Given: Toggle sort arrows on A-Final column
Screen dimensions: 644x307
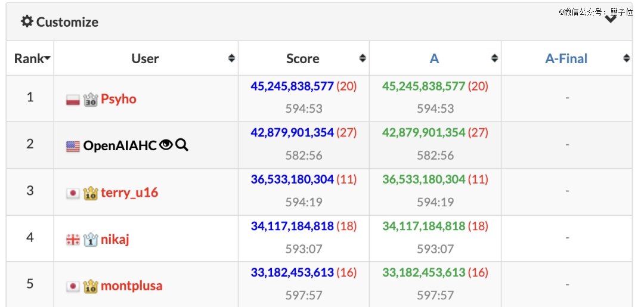Looking at the screenshot, I should [x=626, y=58].
